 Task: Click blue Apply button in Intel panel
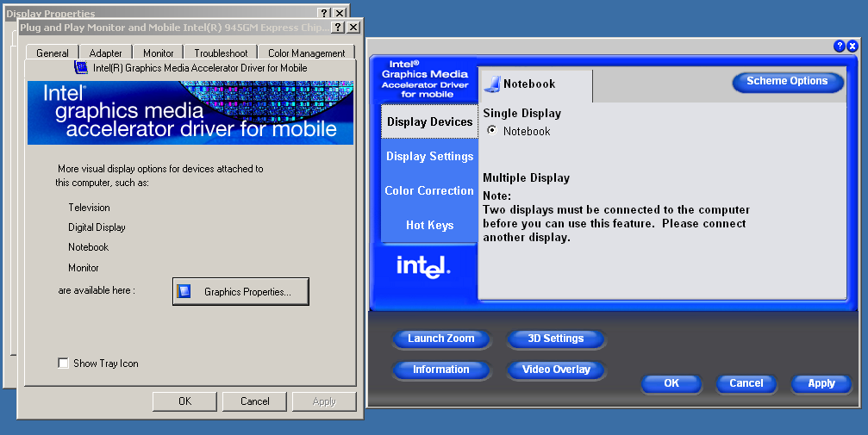[x=821, y=383]
